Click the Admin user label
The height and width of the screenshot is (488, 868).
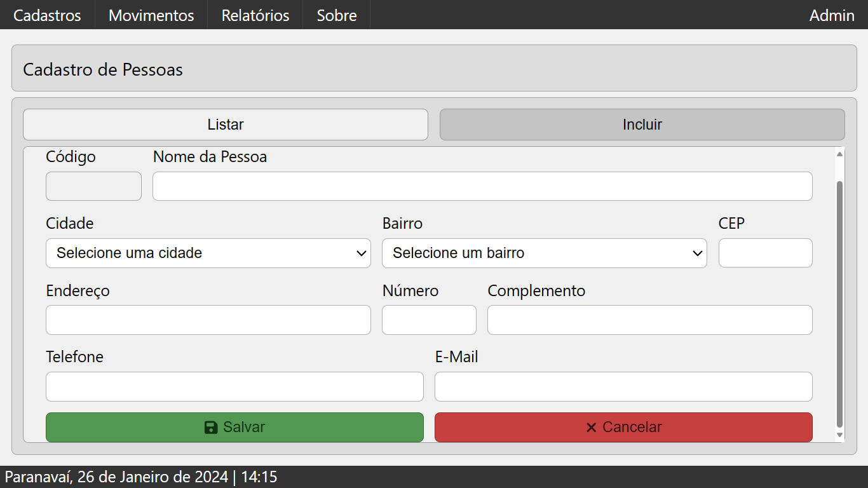pos(832,15)
